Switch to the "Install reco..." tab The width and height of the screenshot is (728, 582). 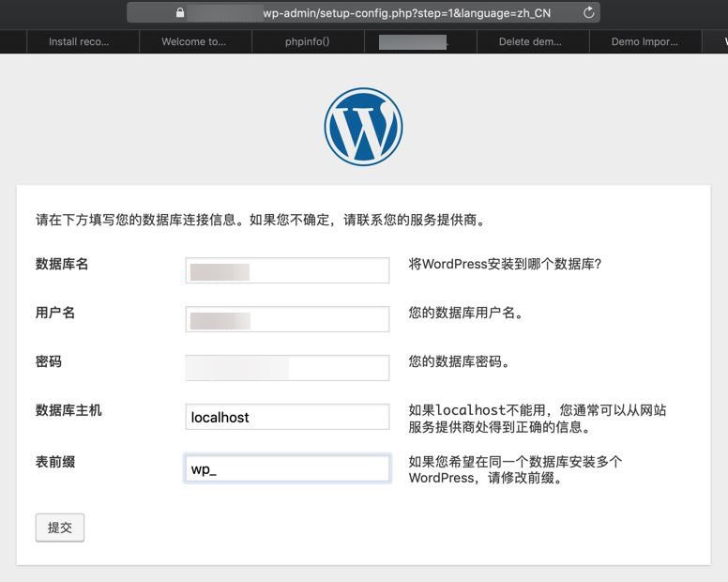tap(83, 42)
